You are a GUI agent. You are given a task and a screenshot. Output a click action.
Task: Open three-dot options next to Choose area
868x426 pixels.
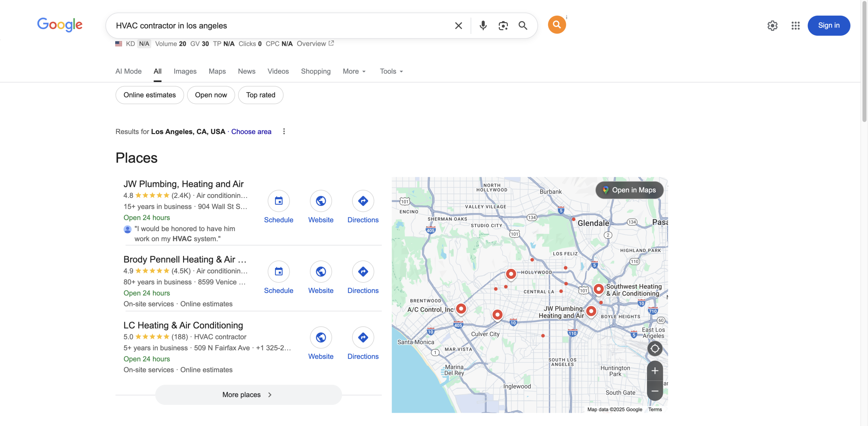(x=284, y=131)
